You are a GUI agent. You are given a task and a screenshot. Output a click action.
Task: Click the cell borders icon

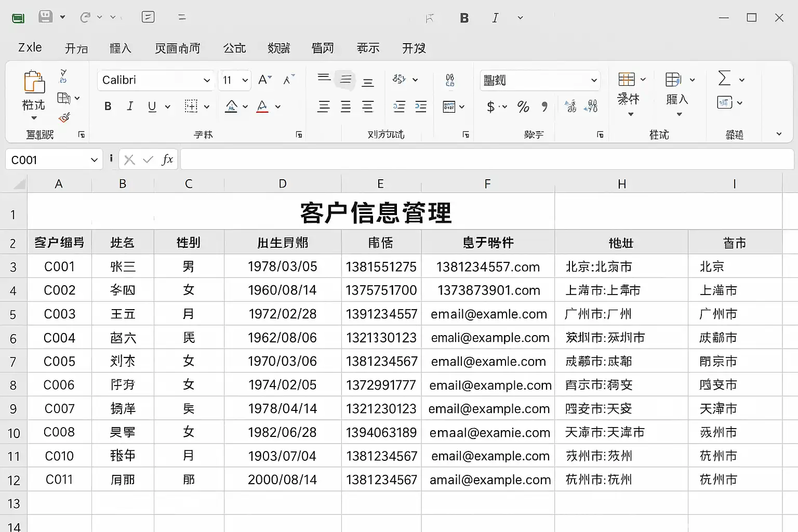tap(191, 107)
